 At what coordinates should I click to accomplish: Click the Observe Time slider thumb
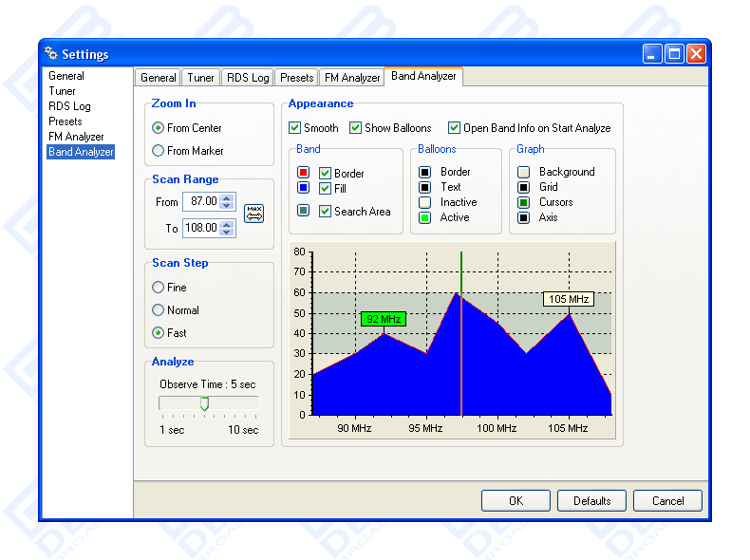204,403
